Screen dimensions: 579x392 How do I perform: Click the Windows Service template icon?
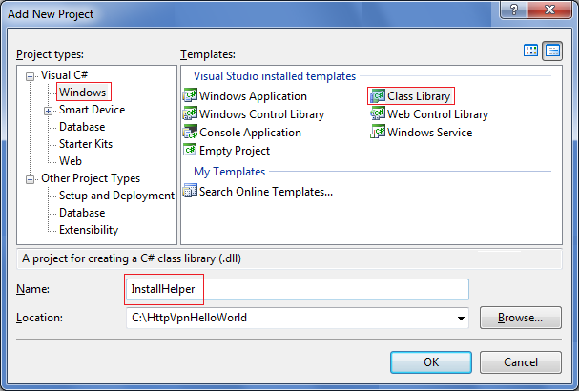point(378,132)
